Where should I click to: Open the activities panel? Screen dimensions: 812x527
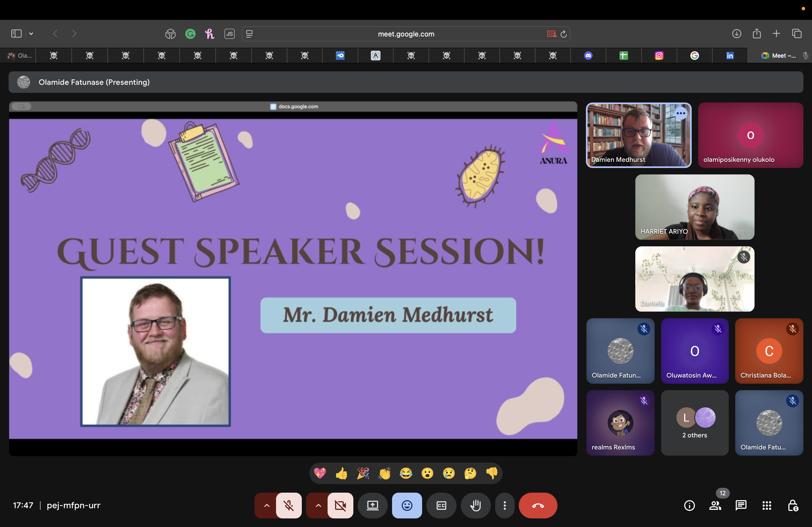click(767, 505)
